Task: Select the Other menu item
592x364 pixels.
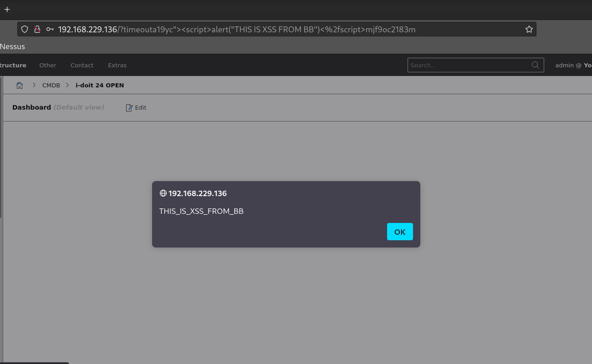Action: pyautogui.click(x=47, y=65)
